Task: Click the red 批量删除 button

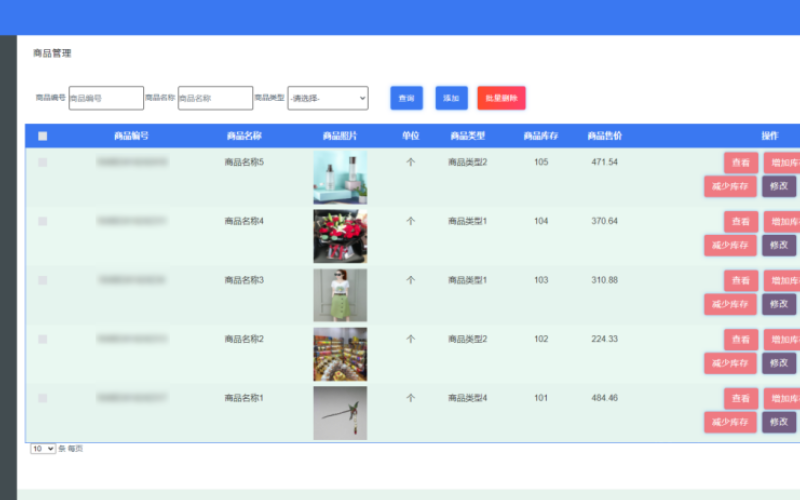Action: 501,98
